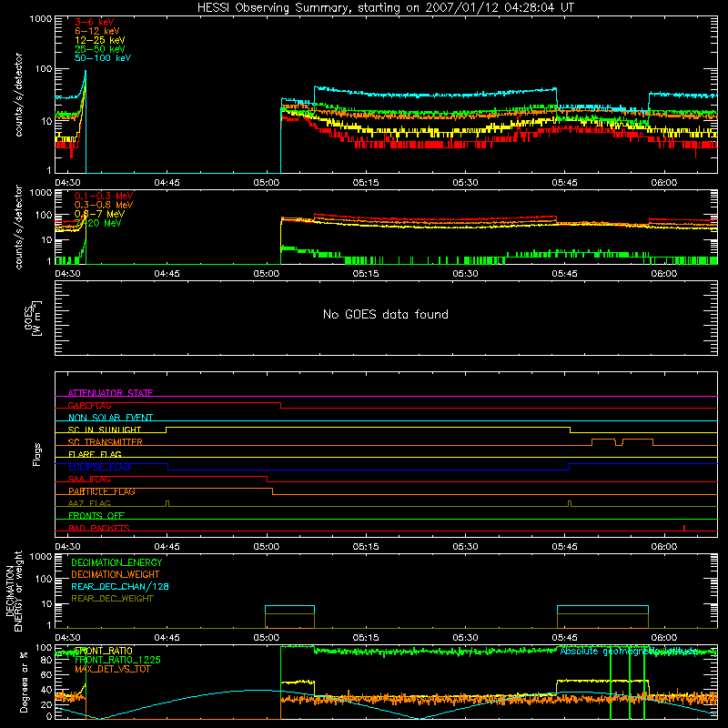
Task: Click 'counts/s/detector' axis label of MeV panel
Action: tap(18, 227)
